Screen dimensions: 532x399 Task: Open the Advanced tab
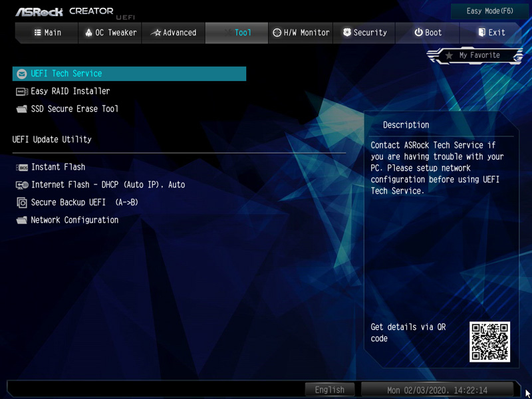(173, 33)
